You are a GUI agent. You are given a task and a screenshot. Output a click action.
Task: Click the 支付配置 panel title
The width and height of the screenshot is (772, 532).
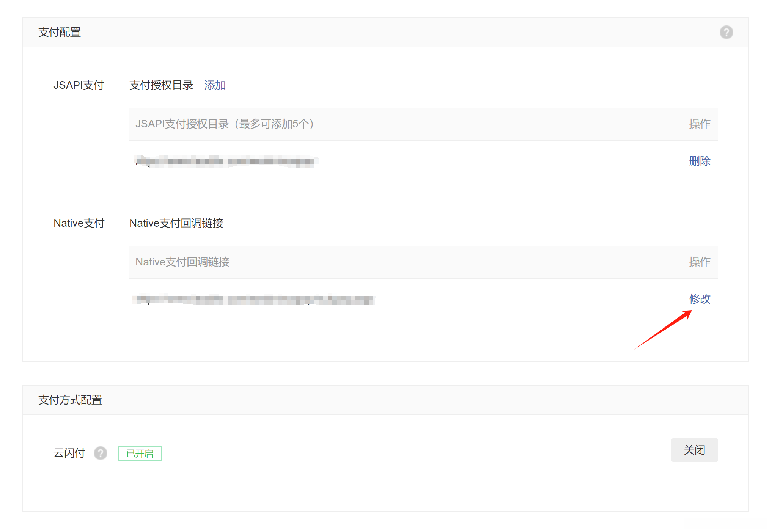coord(60,32)
